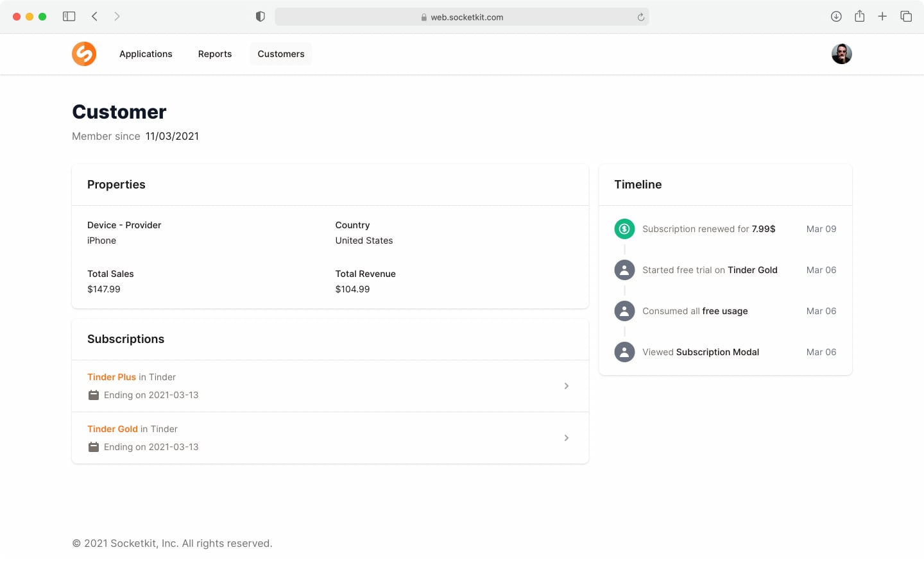Open the Downloads list in Safari

[x=836, y=16]
